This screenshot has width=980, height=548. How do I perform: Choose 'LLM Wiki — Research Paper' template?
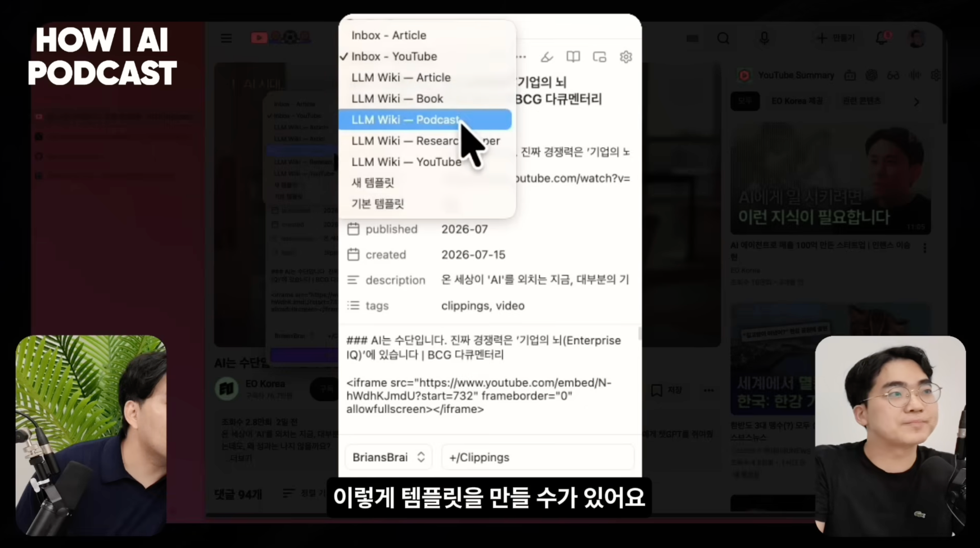tap(427, 141)
